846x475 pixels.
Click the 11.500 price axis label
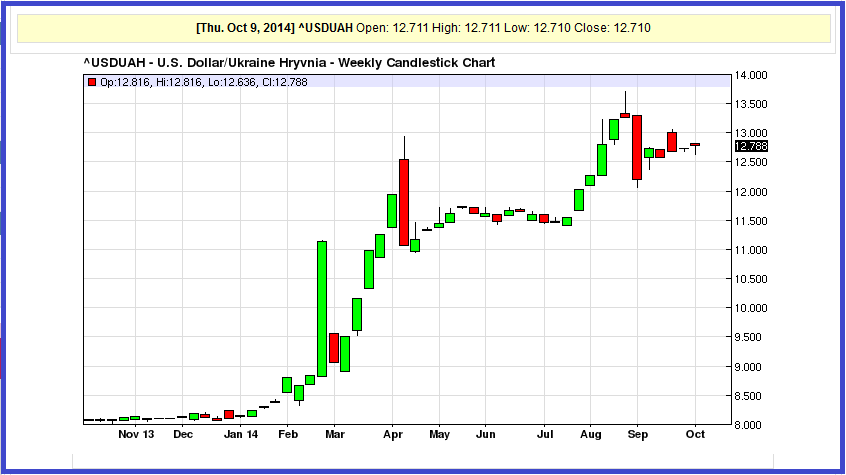pyautogui.click(x=751, y=221)
